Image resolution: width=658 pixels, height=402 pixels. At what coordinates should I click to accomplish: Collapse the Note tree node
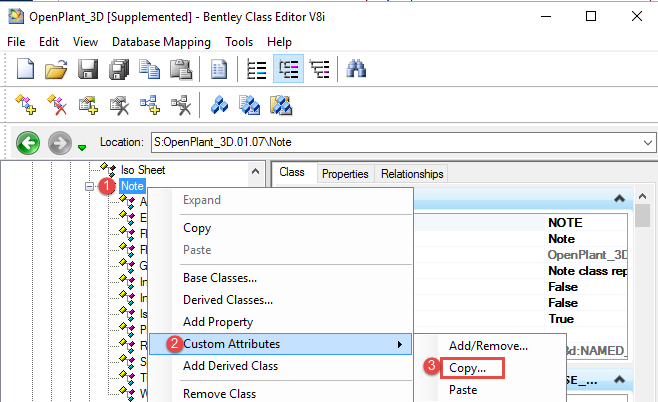pos(89,186)
